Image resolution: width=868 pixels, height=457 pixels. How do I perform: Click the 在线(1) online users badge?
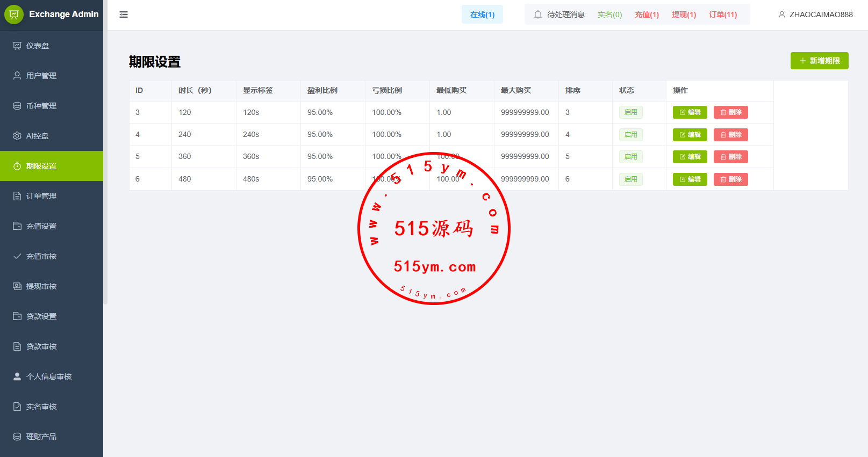tap(482, 14)
